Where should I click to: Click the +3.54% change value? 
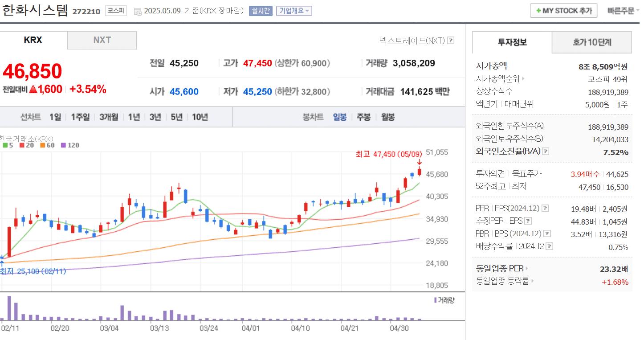click(x=88, y=89)
